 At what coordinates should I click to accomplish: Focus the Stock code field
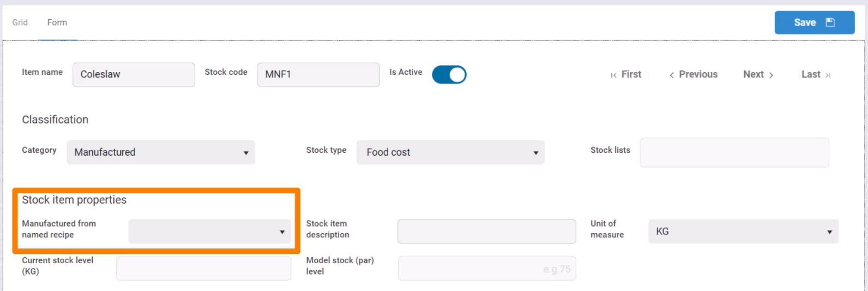[318, 75]
